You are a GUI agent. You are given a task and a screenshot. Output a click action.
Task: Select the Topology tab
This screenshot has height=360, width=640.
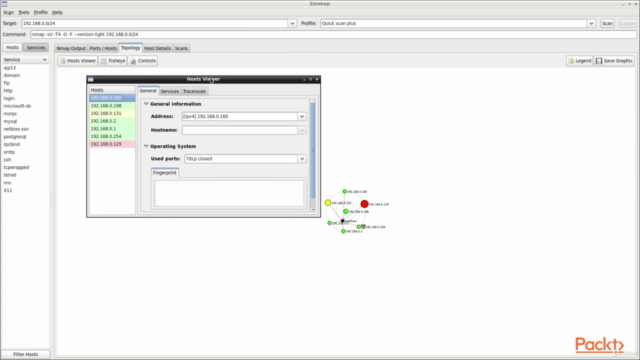tap(131, 48)
